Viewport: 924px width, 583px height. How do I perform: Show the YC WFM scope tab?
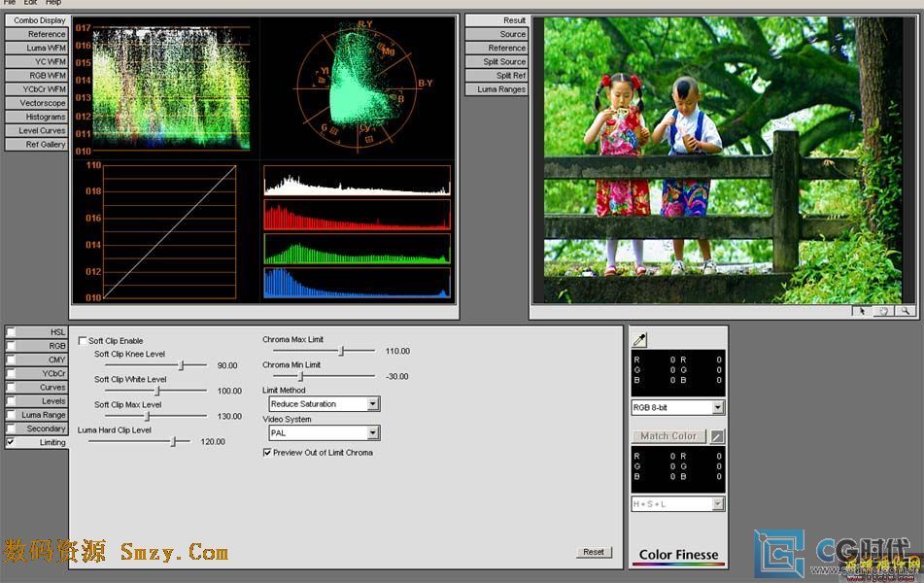click(x=37, y=61)
